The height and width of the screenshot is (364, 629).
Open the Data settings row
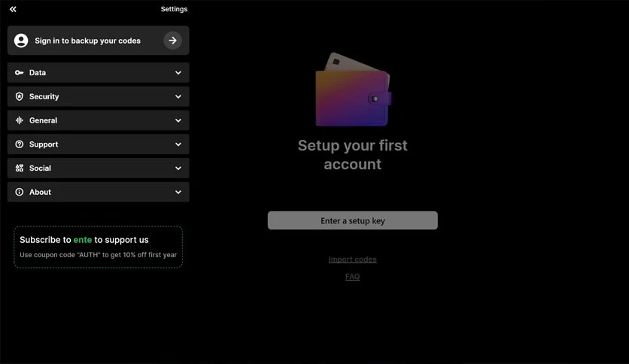(x=99, y=72)
